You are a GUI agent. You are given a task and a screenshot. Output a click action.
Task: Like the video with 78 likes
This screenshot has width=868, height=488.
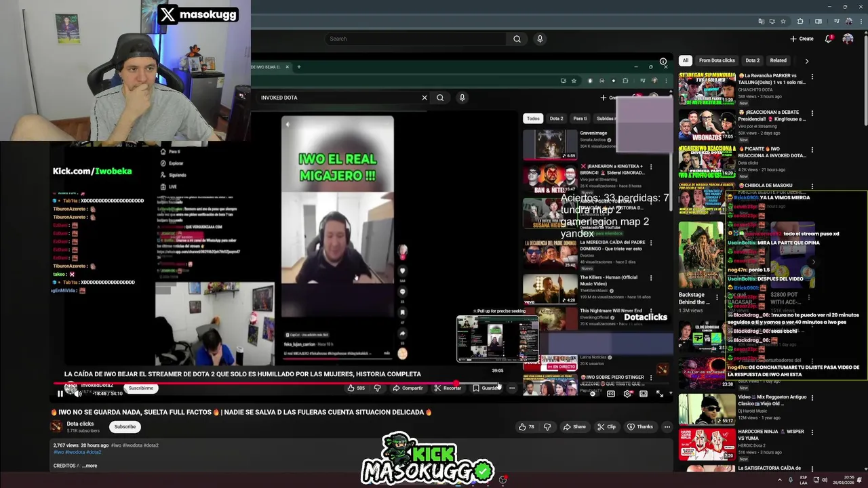(526, 427)
